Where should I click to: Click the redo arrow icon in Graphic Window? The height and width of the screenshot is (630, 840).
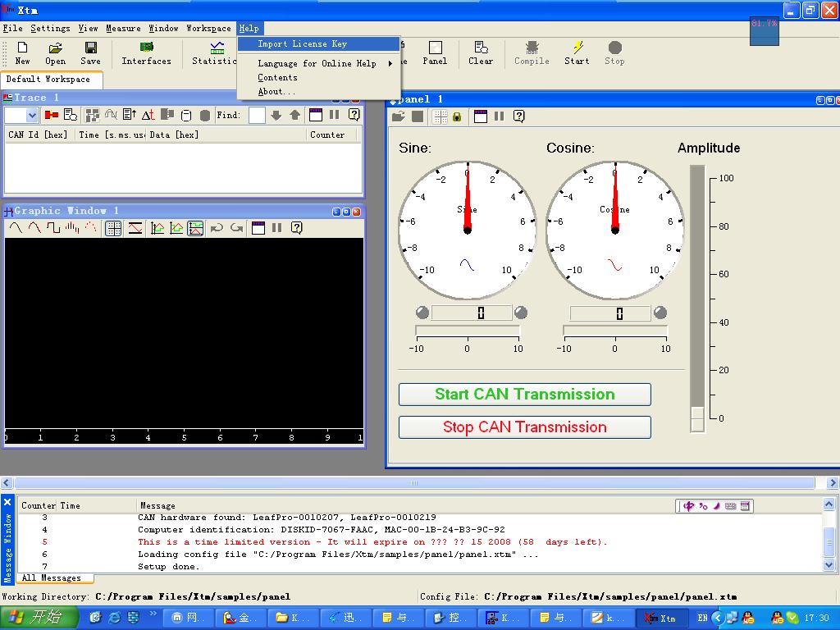[236, 228]
